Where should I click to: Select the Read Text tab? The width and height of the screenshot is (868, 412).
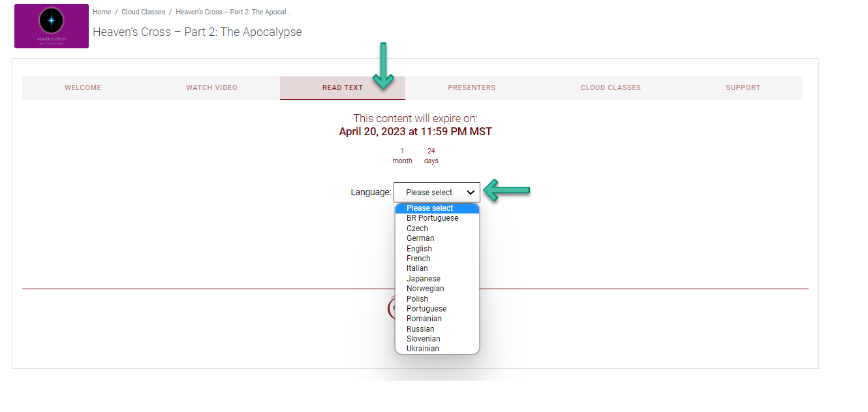tap(343, 87)
